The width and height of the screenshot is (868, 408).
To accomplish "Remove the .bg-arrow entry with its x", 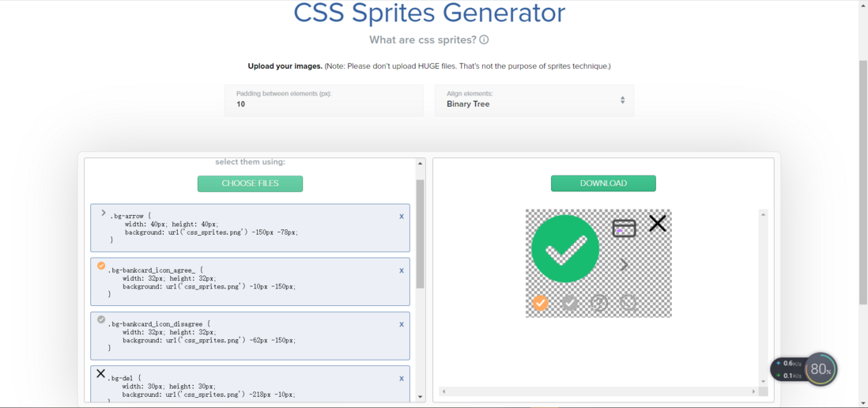I will point(402,217).
